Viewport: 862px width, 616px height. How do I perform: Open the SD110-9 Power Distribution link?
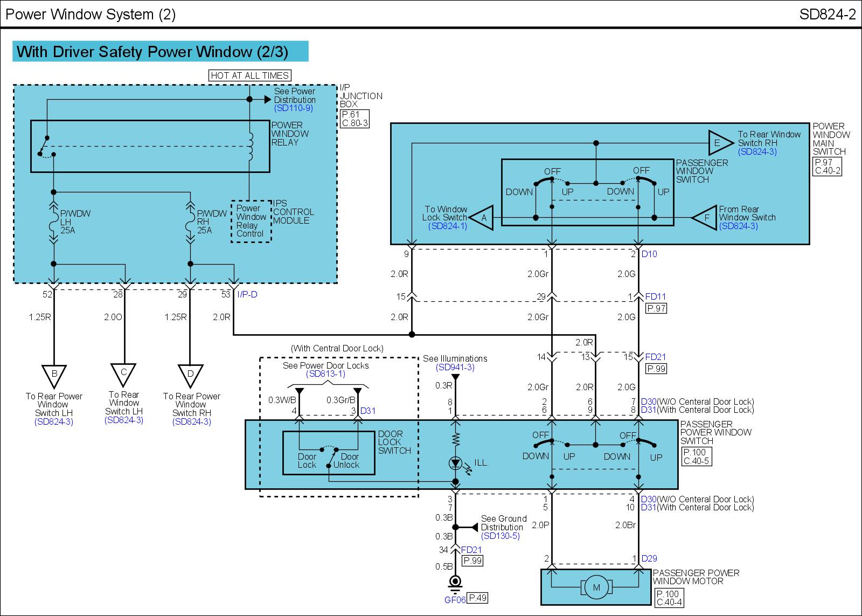click(293, 108)
